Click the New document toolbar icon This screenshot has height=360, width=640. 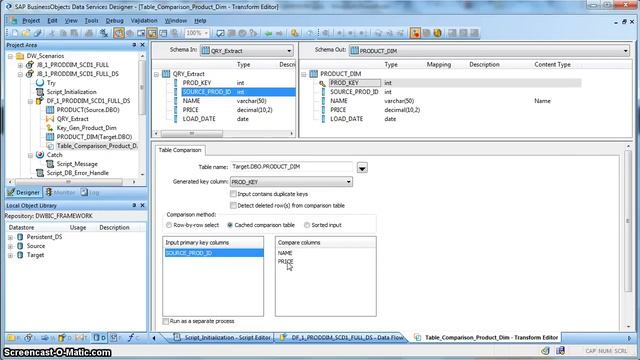[x=15, y=33]
